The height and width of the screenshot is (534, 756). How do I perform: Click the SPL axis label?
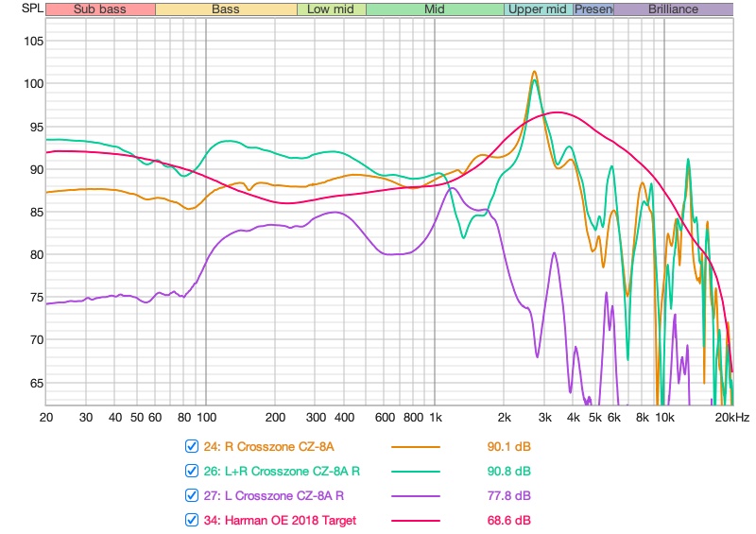tap(33, 9)
